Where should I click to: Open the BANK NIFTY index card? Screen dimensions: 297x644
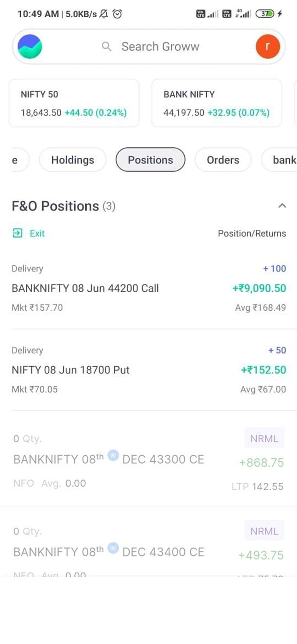pos(217,103)
